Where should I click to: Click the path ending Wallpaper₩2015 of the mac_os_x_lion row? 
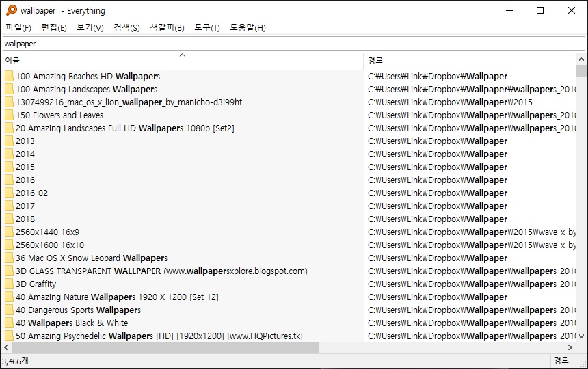(450, 102)
